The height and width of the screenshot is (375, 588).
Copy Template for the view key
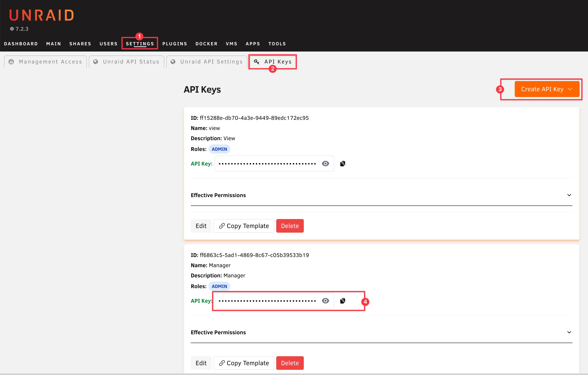(244, 226)
